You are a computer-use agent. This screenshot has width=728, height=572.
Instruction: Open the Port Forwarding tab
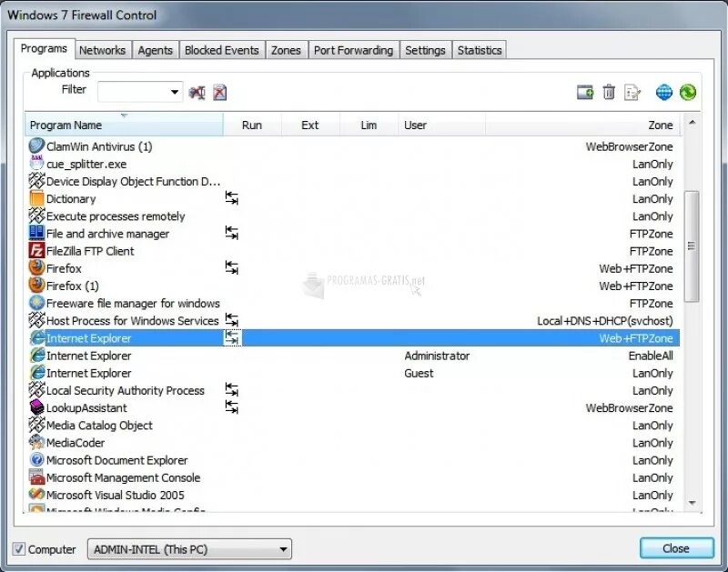click(353, 50)
